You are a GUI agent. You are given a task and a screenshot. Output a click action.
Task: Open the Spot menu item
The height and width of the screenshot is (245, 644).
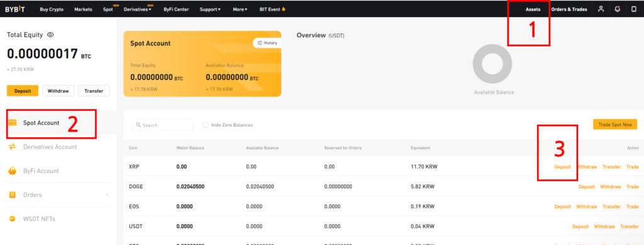pyautogui.click(x=108, y=9)
